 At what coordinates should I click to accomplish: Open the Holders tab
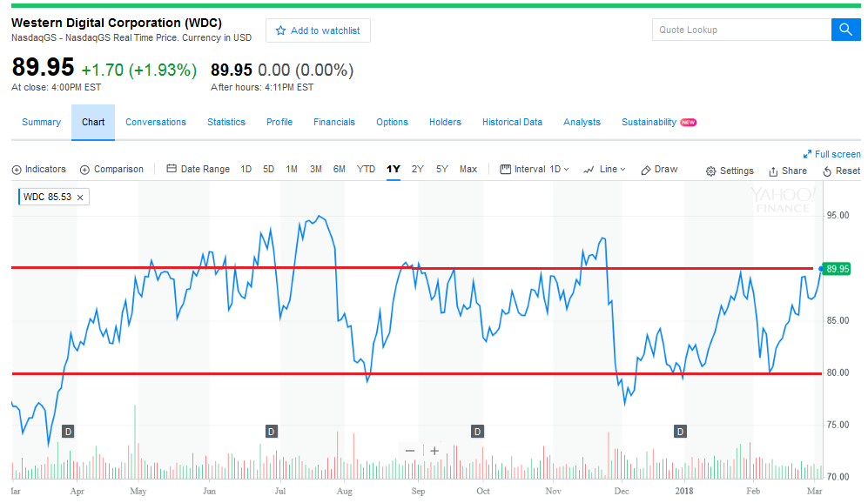445,123
